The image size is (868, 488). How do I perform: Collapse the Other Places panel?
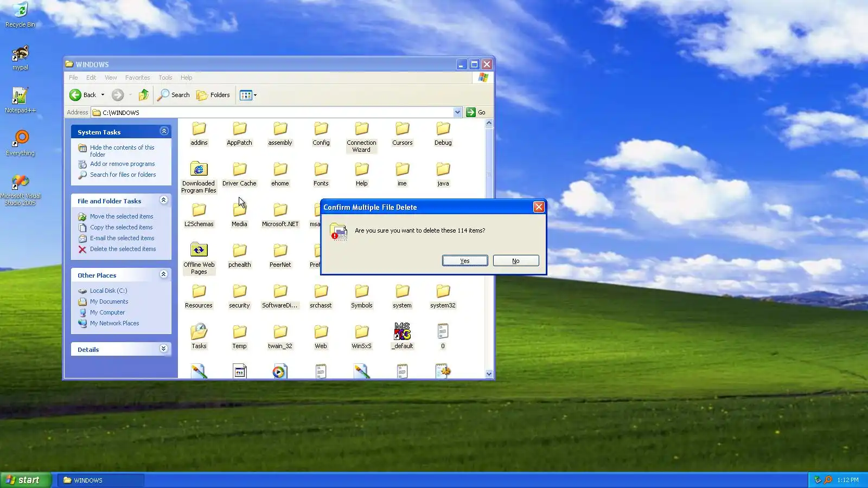point(164,274)
